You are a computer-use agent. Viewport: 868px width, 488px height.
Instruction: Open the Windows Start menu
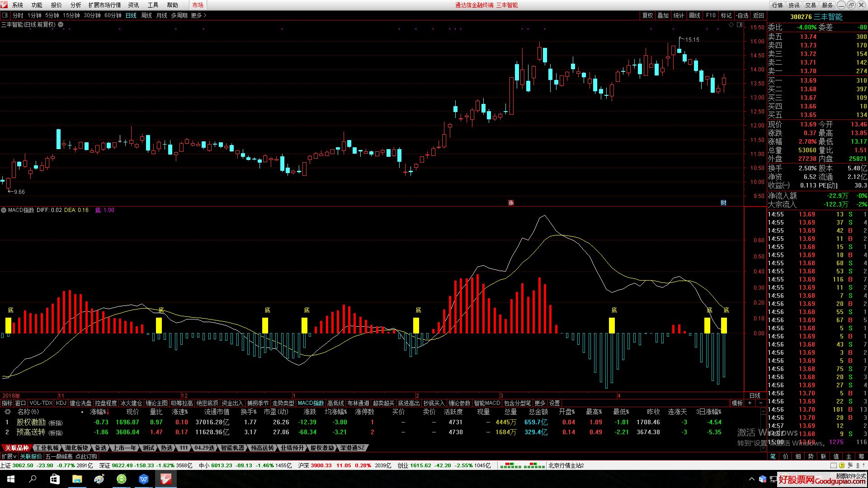point(11,479)
